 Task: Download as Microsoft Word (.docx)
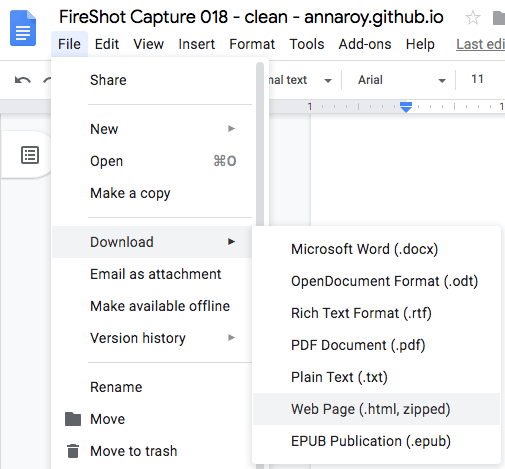pyautogui.click(x=376, y=249)
